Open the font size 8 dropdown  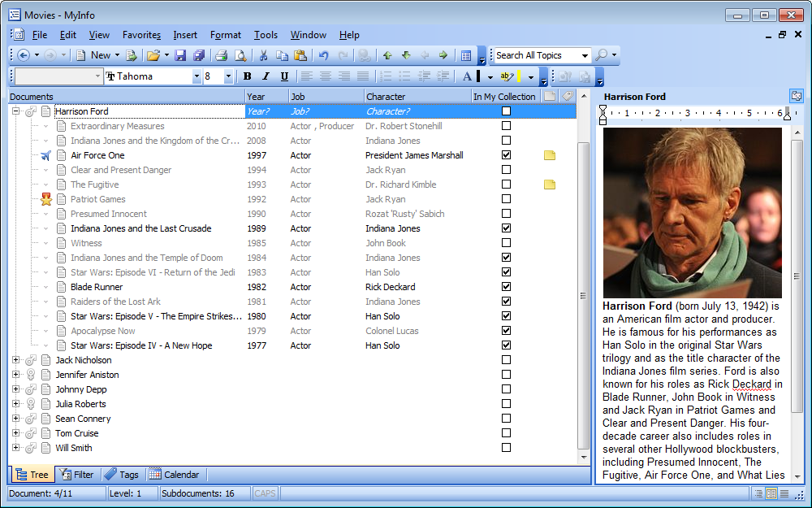point(228,76)
